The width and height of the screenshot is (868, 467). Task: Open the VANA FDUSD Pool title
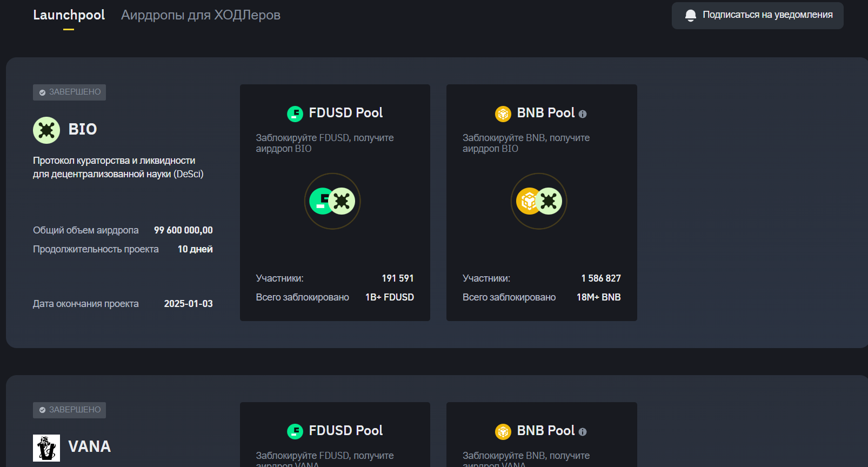(x=346, y=431)
